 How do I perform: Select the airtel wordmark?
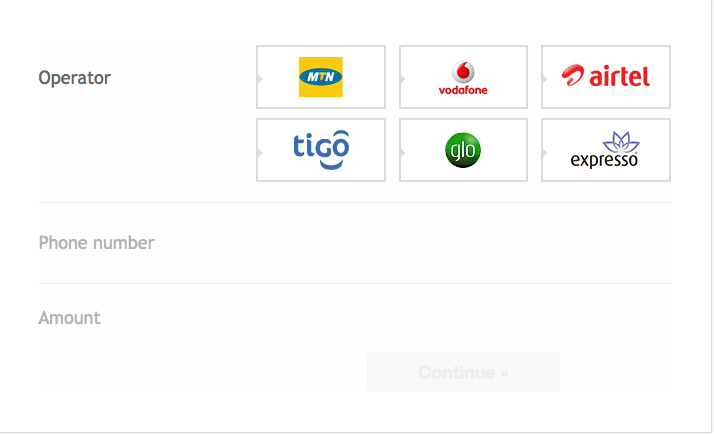pyautogui.click(x=619, y=76)
